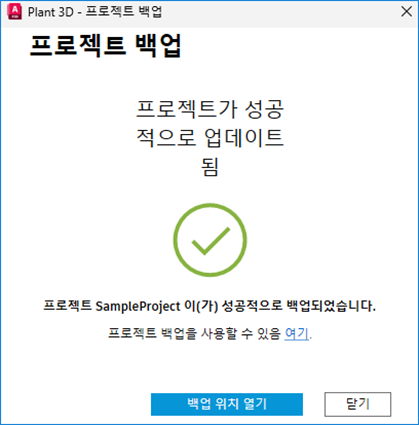Follow the 여기 hyperlink
419x425 pixels.
click(296, 333)
